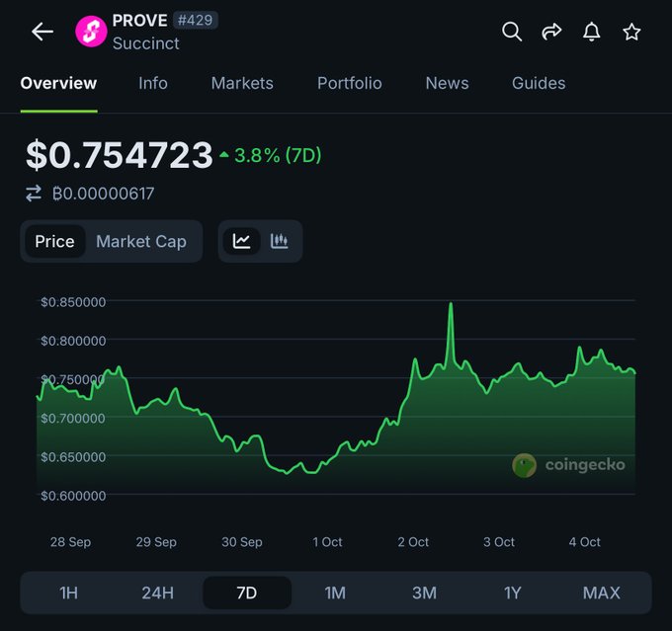Choose the 1M time range

(335, 592)
